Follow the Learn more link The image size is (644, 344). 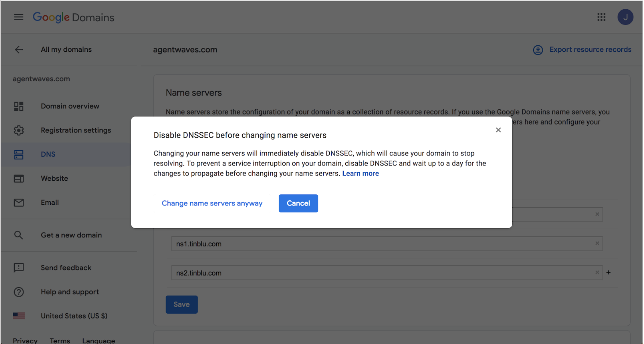coord(360,173)
